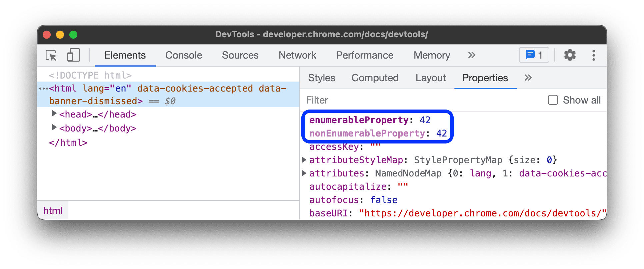The image size is (644, 269).
Task: Click the green traffic light button
Action: (x=73, y=34)
